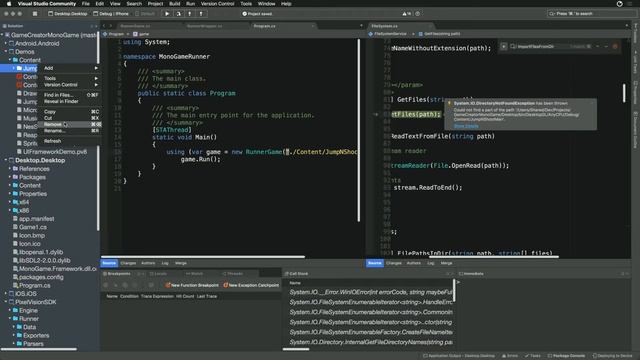The width and height of the screenshot is (640, 360).
Task: Choose Copy from the context menu
Action: click(x=70, y=111)
